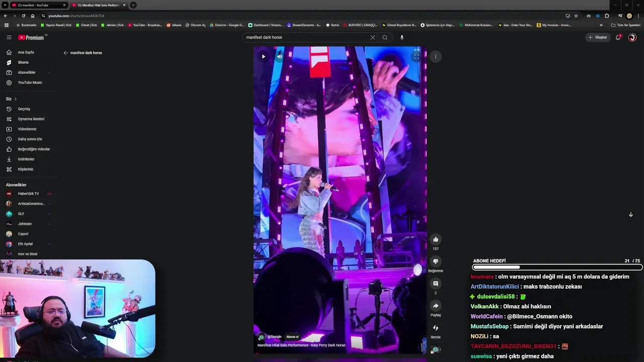Image resolution: width=644 pixels, height=362 pixels.
Task: Open YouTube Music from sidebar
Action: tap(30, 82)
